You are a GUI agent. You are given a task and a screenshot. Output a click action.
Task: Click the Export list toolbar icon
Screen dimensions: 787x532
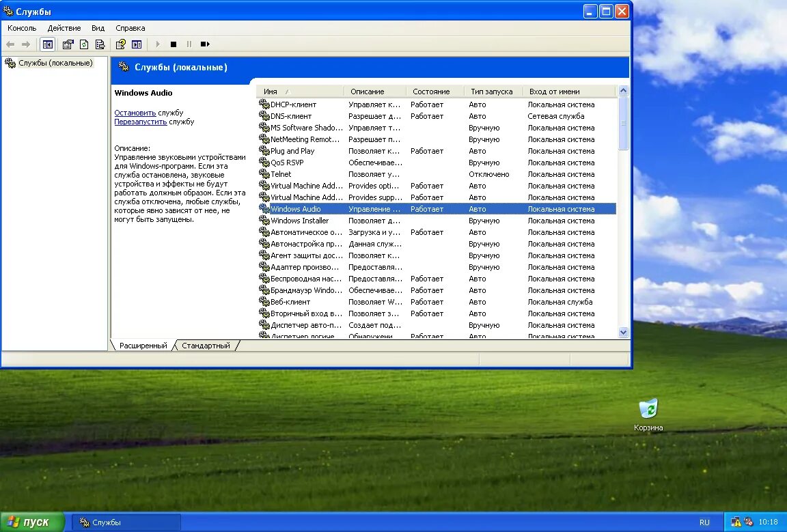click(x=100, y=44)
